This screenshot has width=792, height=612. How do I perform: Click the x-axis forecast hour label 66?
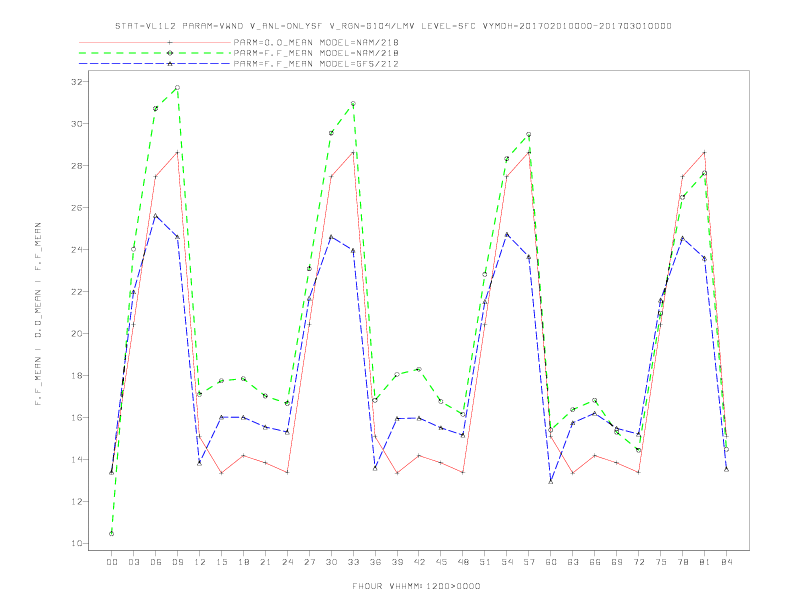[595, 562]
